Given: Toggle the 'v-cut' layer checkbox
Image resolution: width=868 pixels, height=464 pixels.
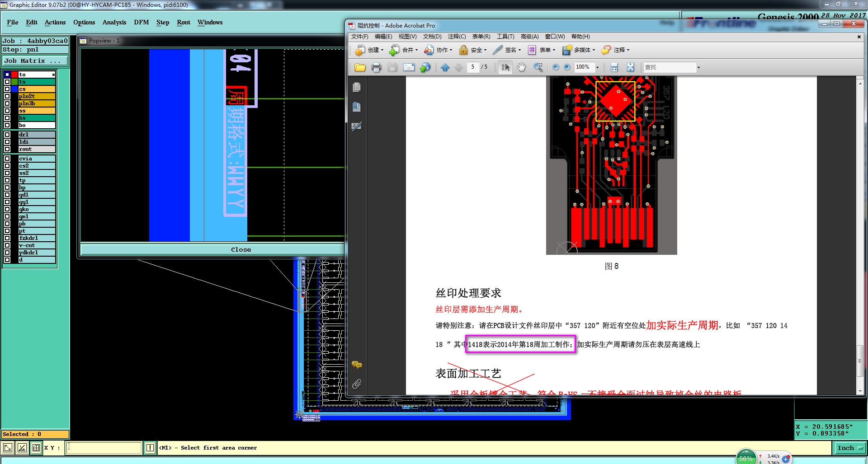Looking at the screenshot, I should [7, 245].
